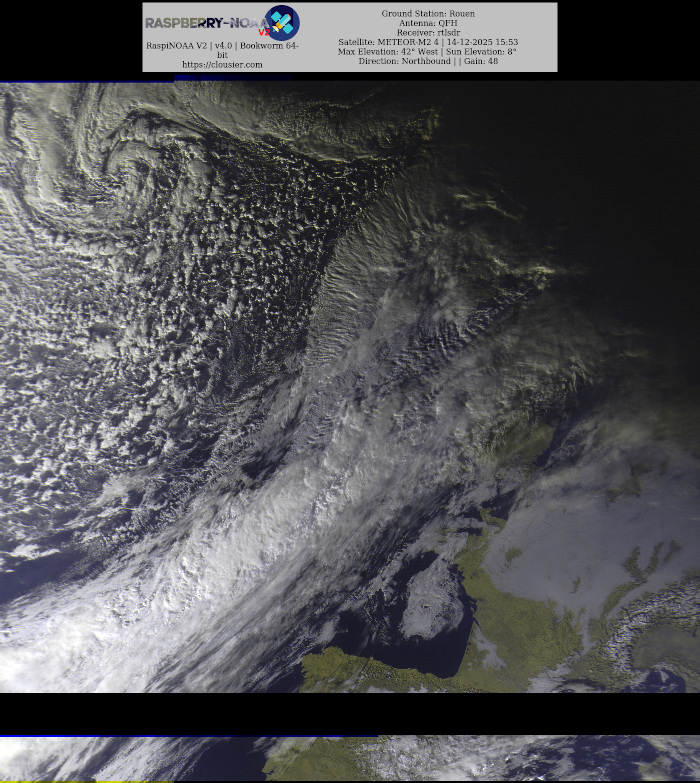Click the Direction: Northbound Gain 48 line
Viewport: 700px width, 783px height.
428,61
